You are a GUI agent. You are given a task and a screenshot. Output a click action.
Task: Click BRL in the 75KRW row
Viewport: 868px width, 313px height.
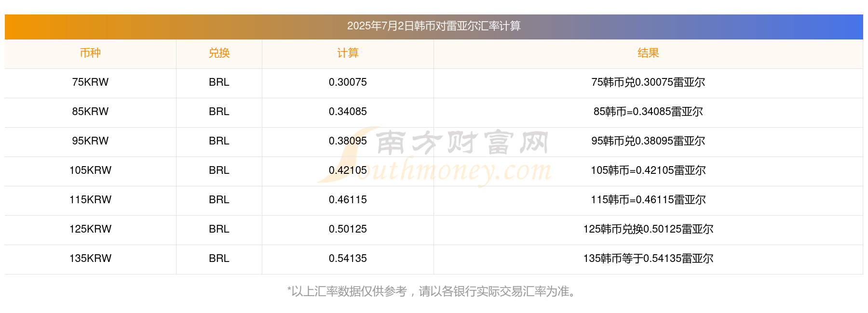click(219, 82)
